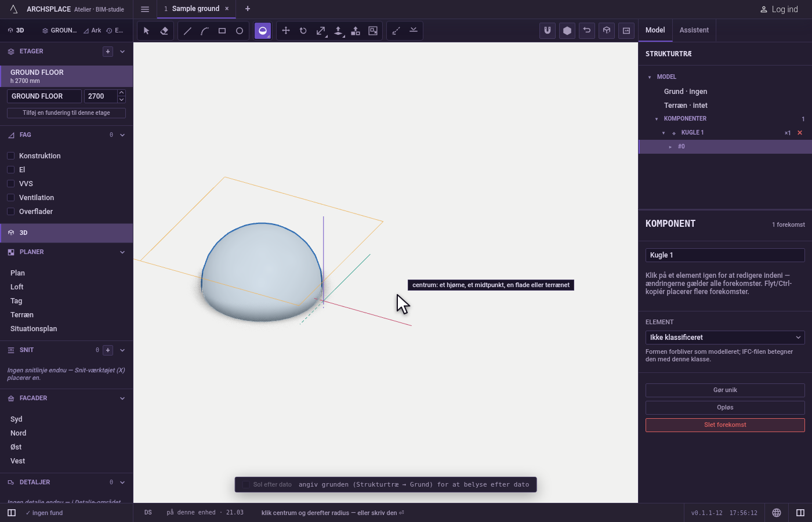Click the dashed measure line tool

pyautogui.click(x=396, y=31)
